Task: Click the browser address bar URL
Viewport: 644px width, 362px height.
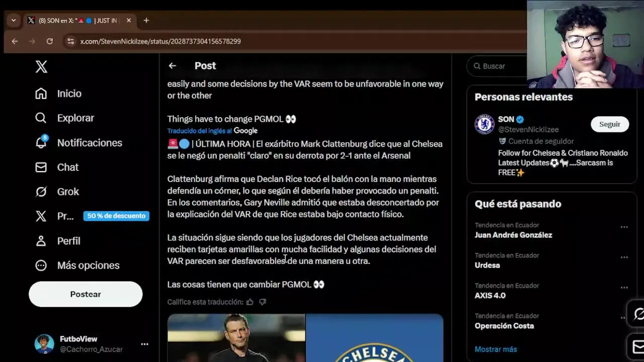Action: pyautogui.click(x=160, y=41)
